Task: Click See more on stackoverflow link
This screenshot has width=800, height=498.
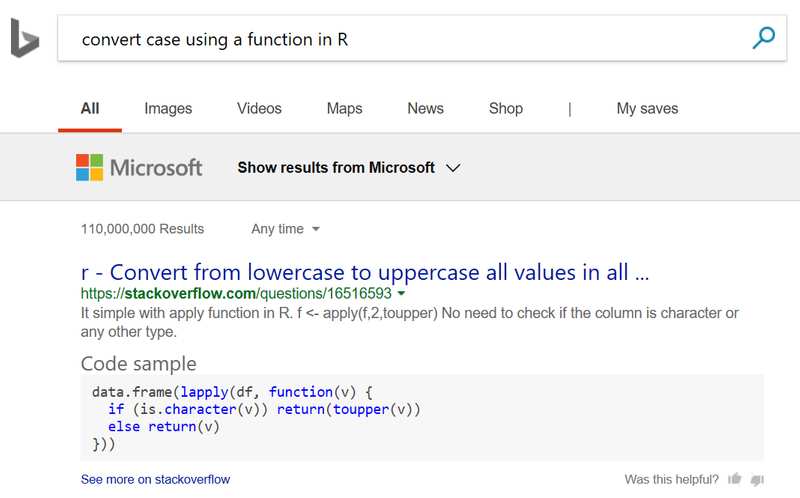Action: [x=155, y=479]
